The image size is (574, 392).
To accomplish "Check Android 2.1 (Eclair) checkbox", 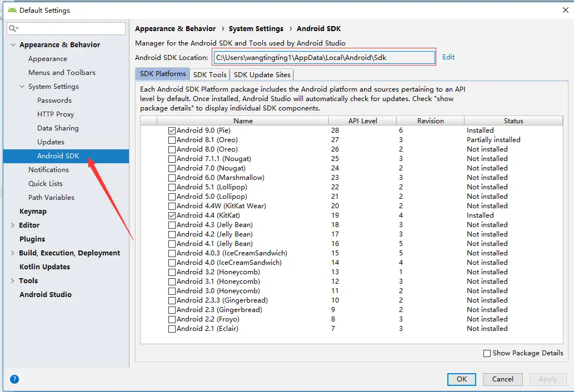I will click(172, 329).
